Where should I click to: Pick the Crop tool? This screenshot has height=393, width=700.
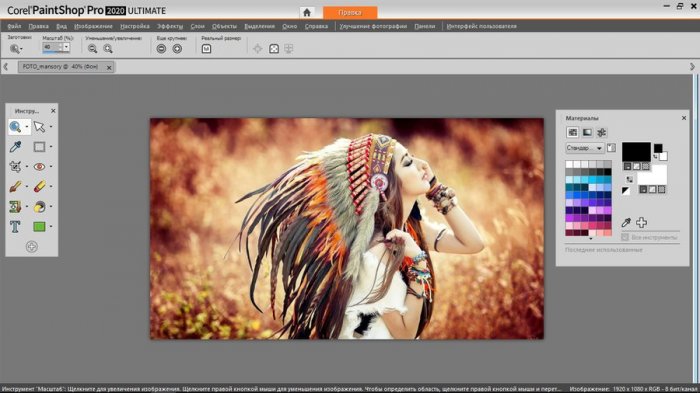click(x=15, y=167)
